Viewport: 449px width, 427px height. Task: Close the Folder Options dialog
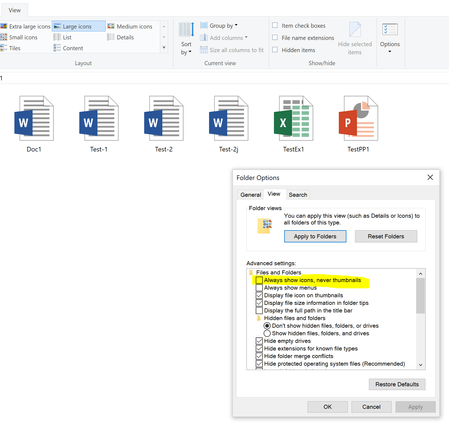430,177
